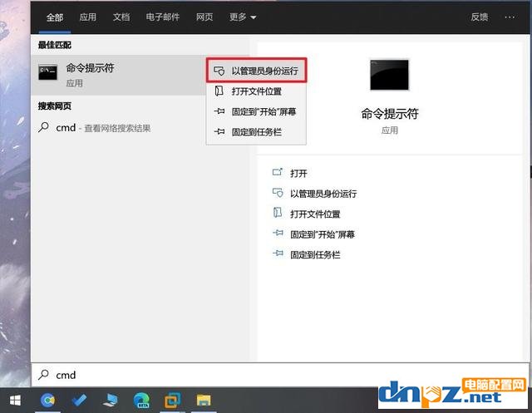Open the blue checkmark app on the taskbar
This screenshot has height=413, width=532.
(79, 401)
